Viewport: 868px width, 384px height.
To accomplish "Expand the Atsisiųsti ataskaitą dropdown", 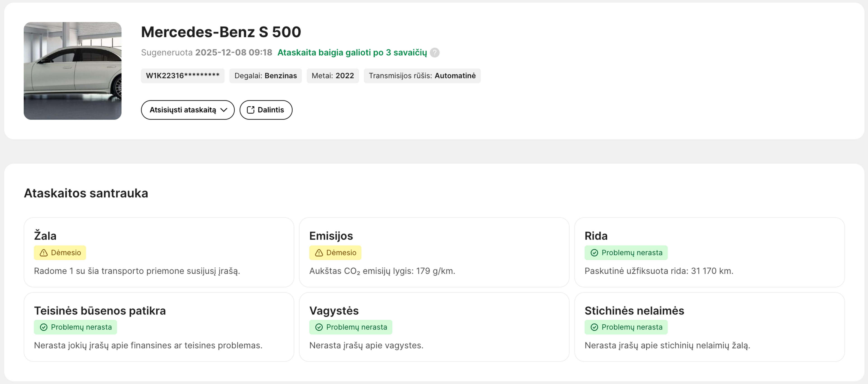I will [x=188, y=110].
